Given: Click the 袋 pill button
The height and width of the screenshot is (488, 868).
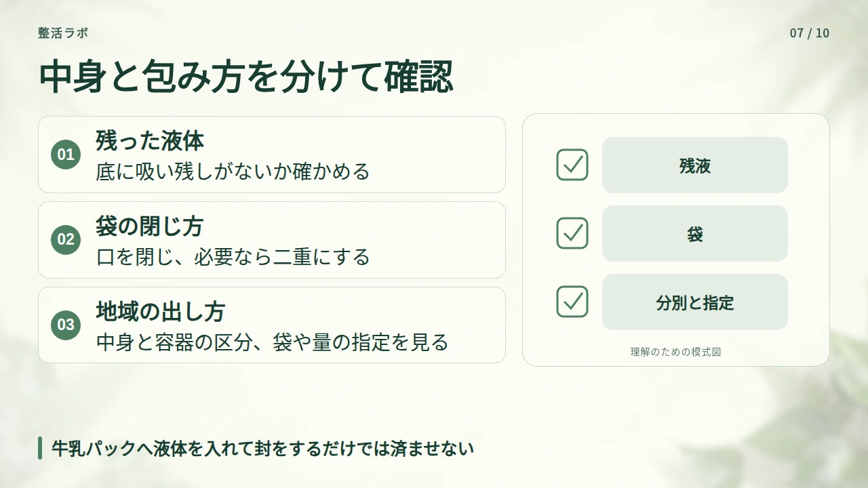Looking at the screenshot, I should [x=695, y=234].
